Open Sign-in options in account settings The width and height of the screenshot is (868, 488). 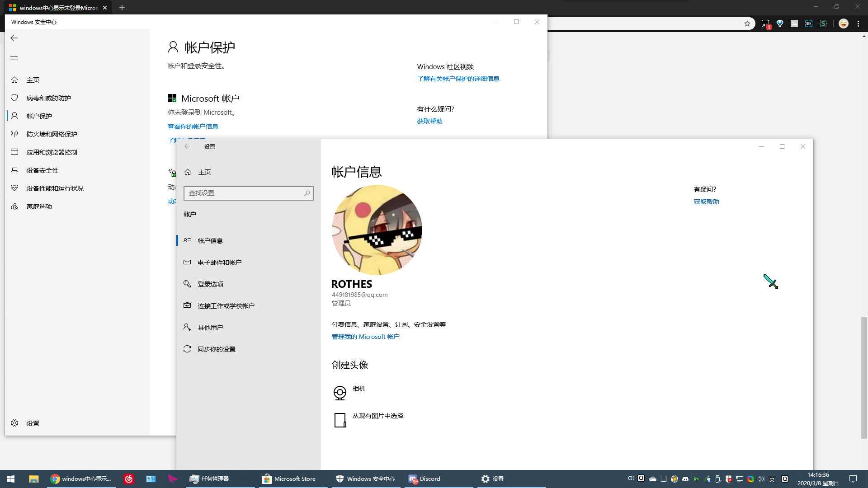click(x=210, y=284)
